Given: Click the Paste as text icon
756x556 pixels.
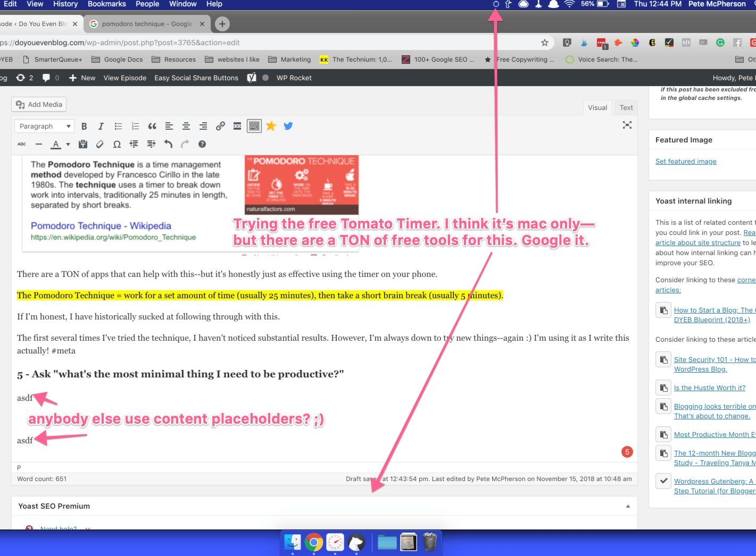Looking at the screenshot, I should tap(82, 144).
